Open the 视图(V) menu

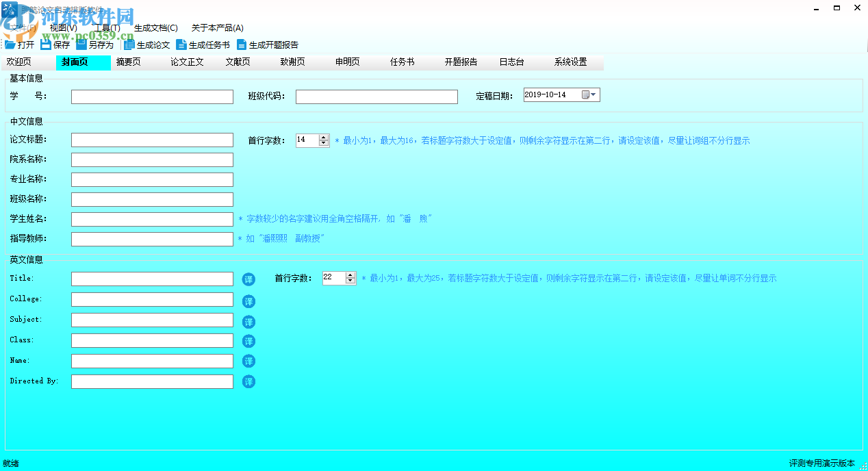pos(64,28)
